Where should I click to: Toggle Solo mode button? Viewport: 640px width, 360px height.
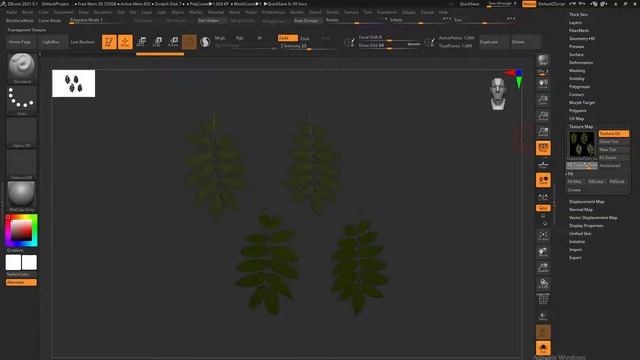[x=543, y=348]
